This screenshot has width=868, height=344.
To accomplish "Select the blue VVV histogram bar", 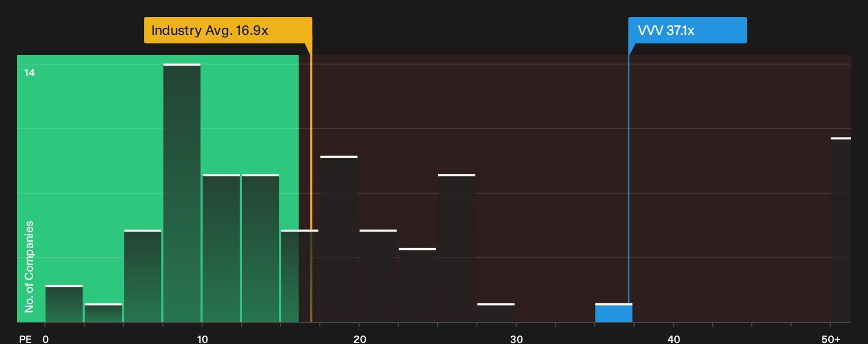I will 613,313.
